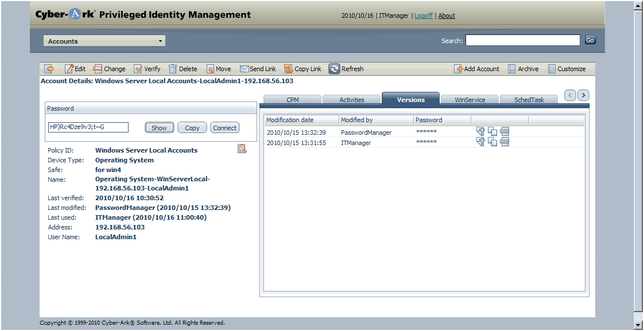Viewport: 644px width, 331px height.
Task: Click the first action icon in the ITManager version row
Action: (x=480, y=142)
